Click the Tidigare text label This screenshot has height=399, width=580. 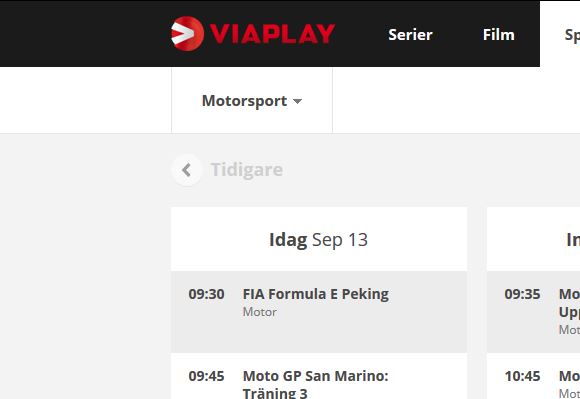tap(247, 170)
